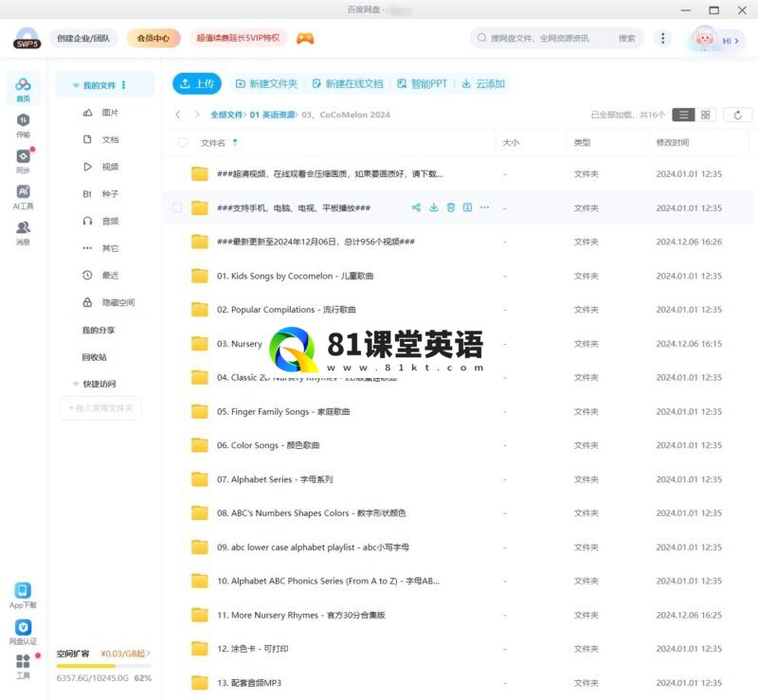Screen dimensions: 758x700
Task: Click the storage usage progress bar
Action: pos(103,666)
